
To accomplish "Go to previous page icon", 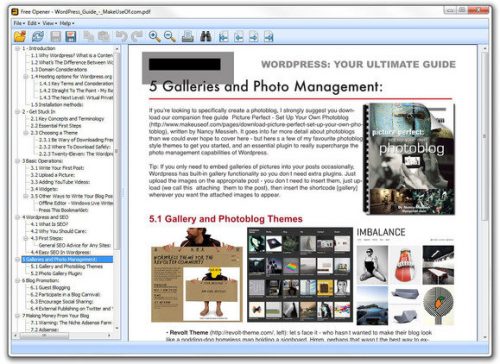I will click(239, 36).
